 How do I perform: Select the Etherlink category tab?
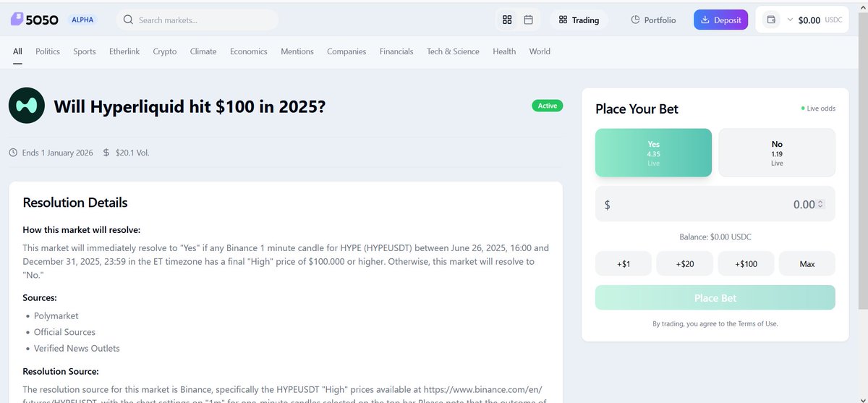[124, 51]
